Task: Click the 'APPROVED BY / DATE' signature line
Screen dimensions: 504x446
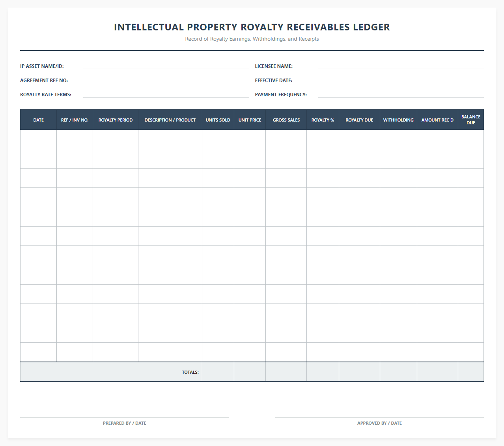Action: 379,418
